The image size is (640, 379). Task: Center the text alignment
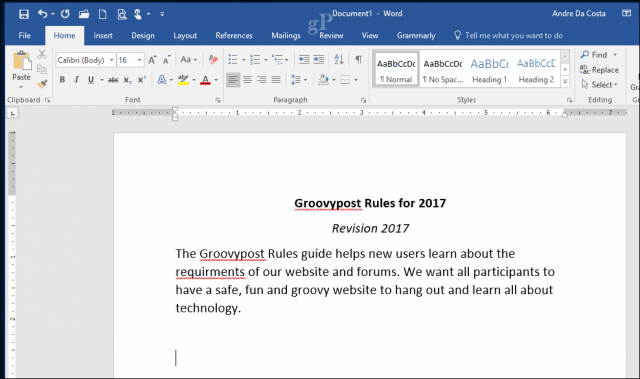[247, 80]
